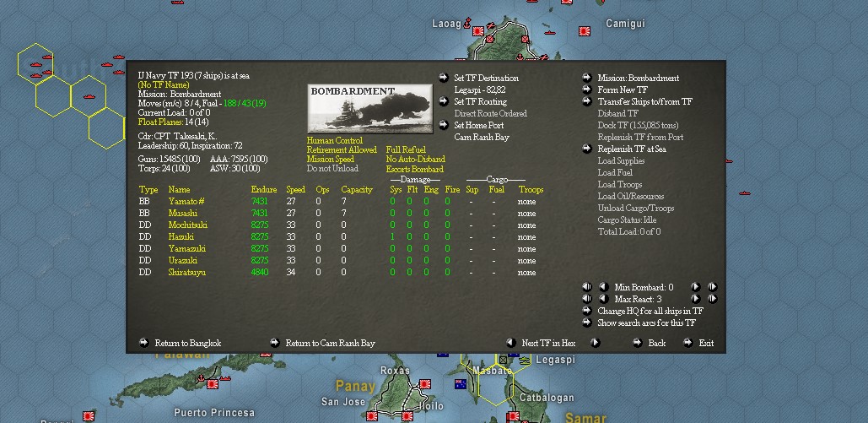
Task: Select destroyer Urazuki in ship list
Action: 183,260
